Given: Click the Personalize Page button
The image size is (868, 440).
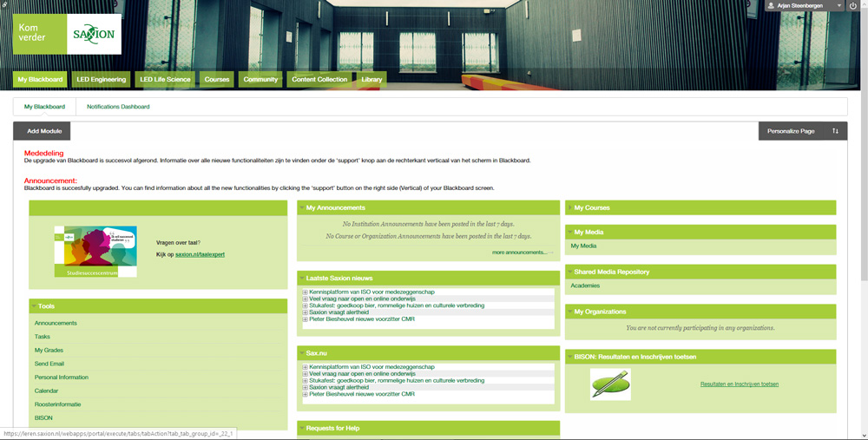Looking at the screenshot, I should coord(791,131).
